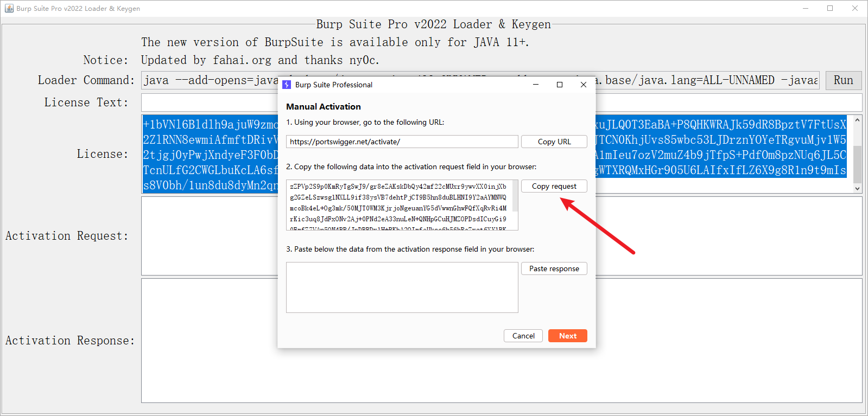Proceed with the orange Next button
868x416 pixels.
tap(568, 336)
